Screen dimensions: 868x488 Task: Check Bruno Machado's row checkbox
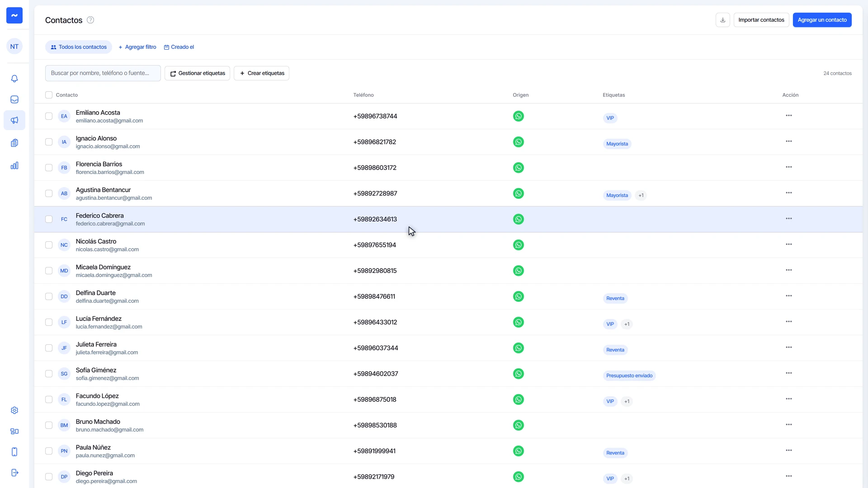[49, 425]
